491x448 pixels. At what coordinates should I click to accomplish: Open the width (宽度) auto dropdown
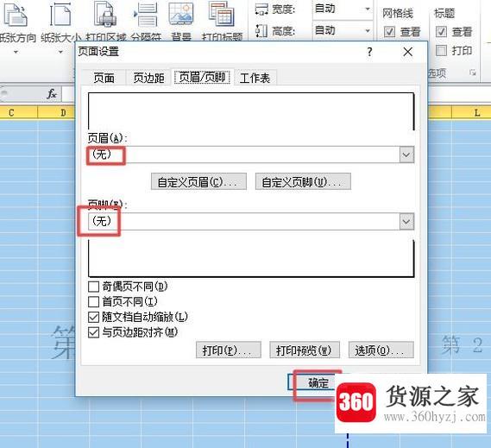(x=368, y=9)
